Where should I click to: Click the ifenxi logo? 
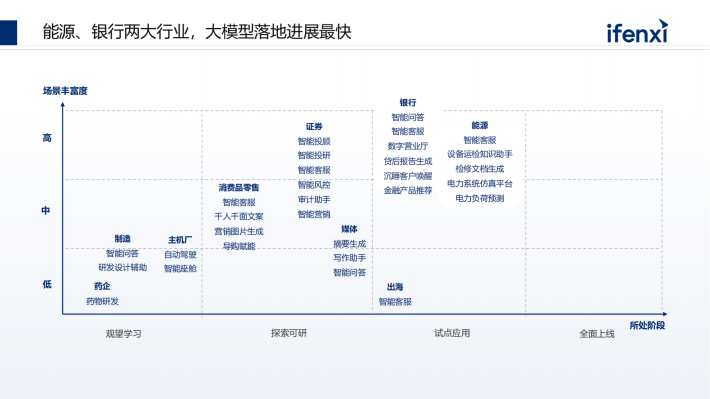click(x=637, y=31)
